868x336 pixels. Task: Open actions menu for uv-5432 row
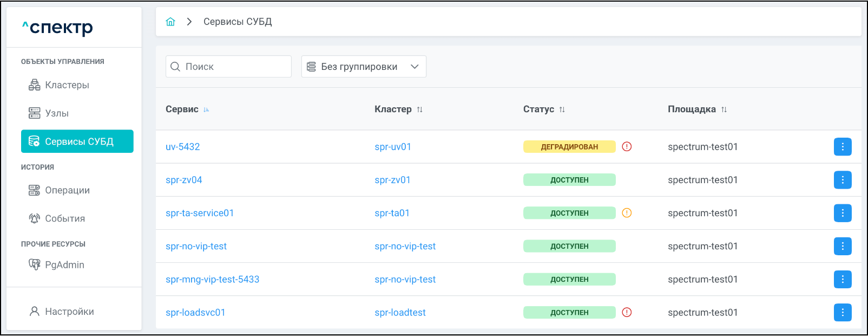[x=842, y=147]
